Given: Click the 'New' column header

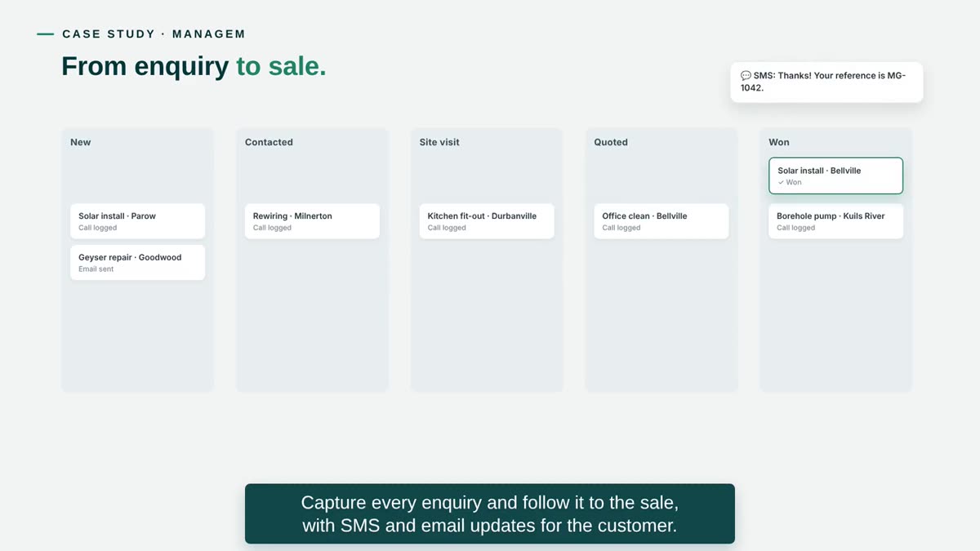Looking at the screenshot, I should [x=81, y=142].
